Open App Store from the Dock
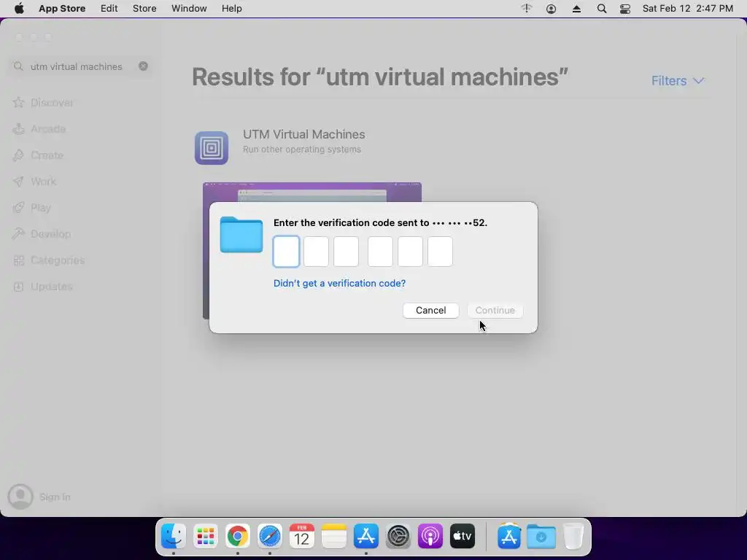Screen dimensions: 747x560 click(366, 537)
